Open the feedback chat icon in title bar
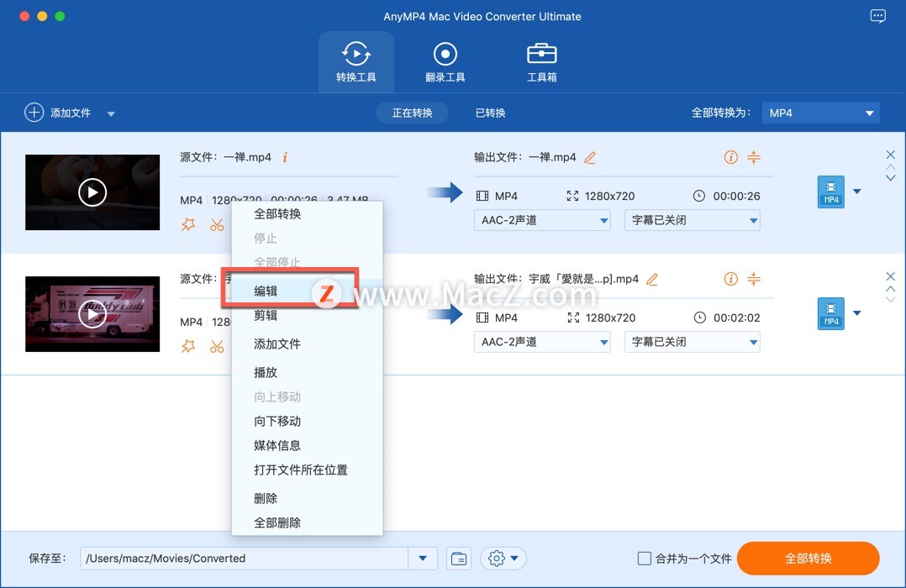 coord(877,16)
